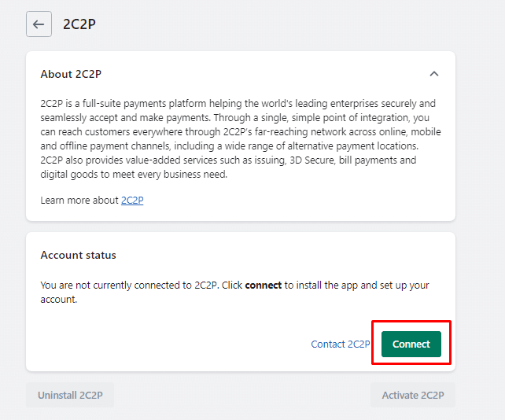
Task: Click the 2C2P page title
Action: [79, 24]
